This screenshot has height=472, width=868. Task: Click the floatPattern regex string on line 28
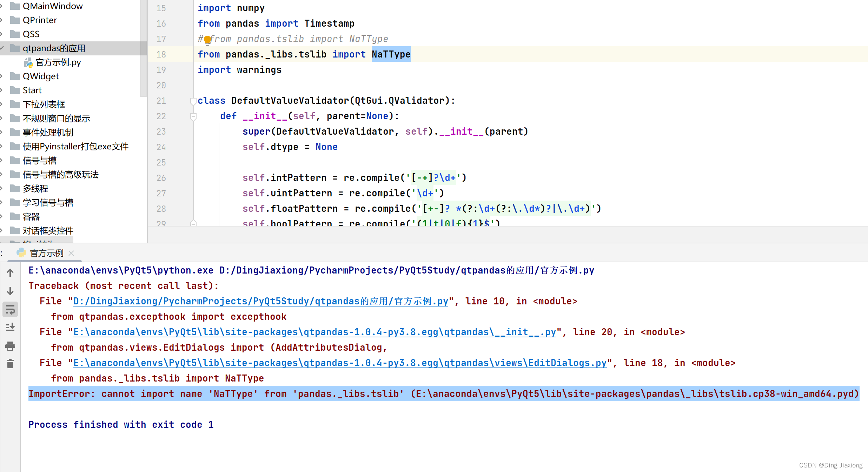(506, 209)
